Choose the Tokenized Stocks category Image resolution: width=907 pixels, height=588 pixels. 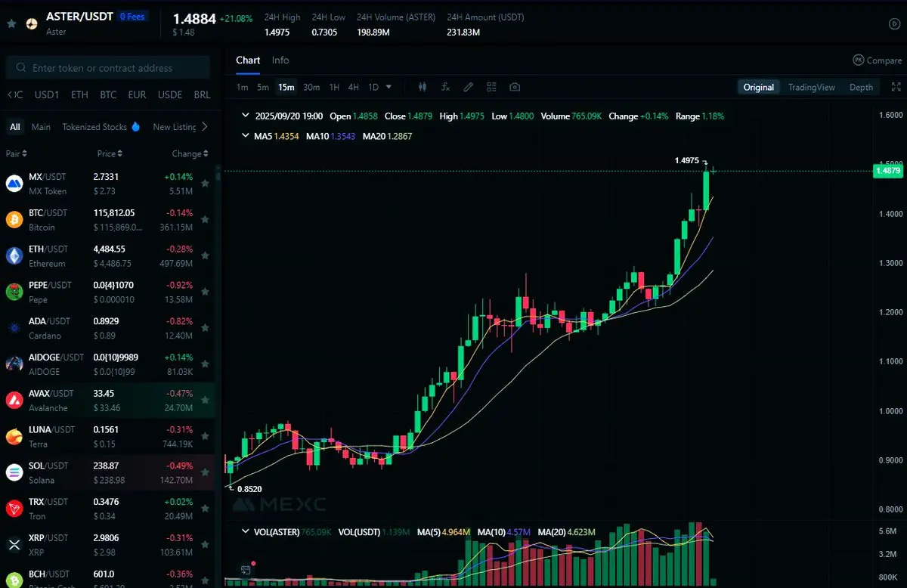pyautogui.click(x=101, y=127)
